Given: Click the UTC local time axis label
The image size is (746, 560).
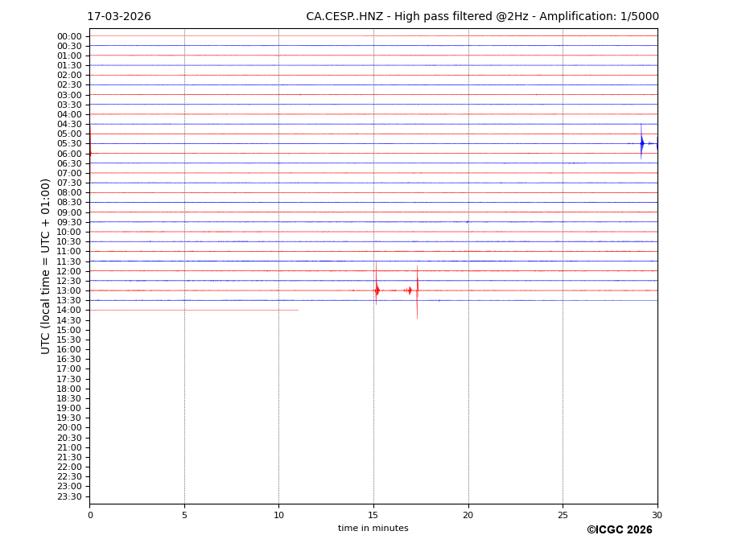Looking at the screenshot, I should [46, 266].
